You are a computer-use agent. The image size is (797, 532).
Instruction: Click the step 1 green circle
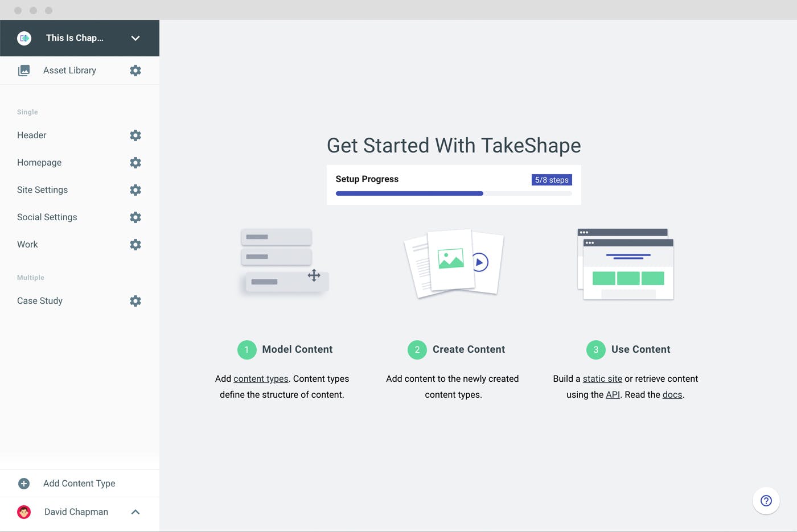pos(247,350)
